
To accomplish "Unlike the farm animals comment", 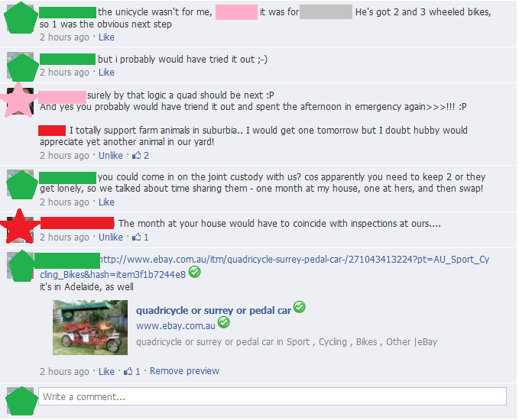I will tap(111, 156).
